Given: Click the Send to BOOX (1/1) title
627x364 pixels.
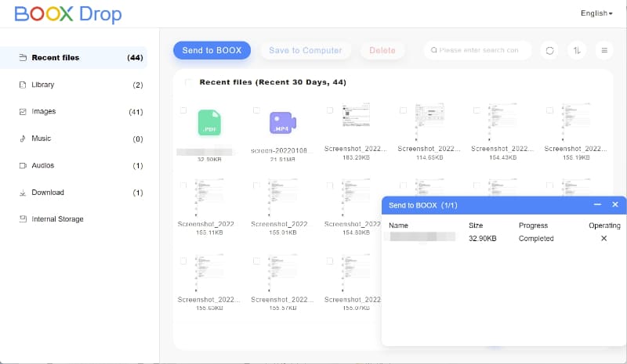Looking at the screenshot, I should click(422, 205).
